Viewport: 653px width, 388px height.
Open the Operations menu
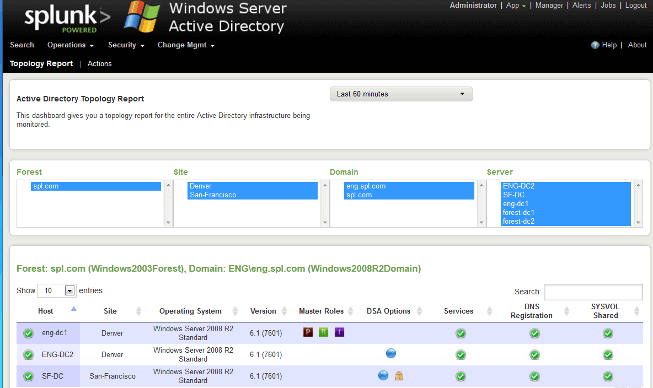(x=70, y=45)
